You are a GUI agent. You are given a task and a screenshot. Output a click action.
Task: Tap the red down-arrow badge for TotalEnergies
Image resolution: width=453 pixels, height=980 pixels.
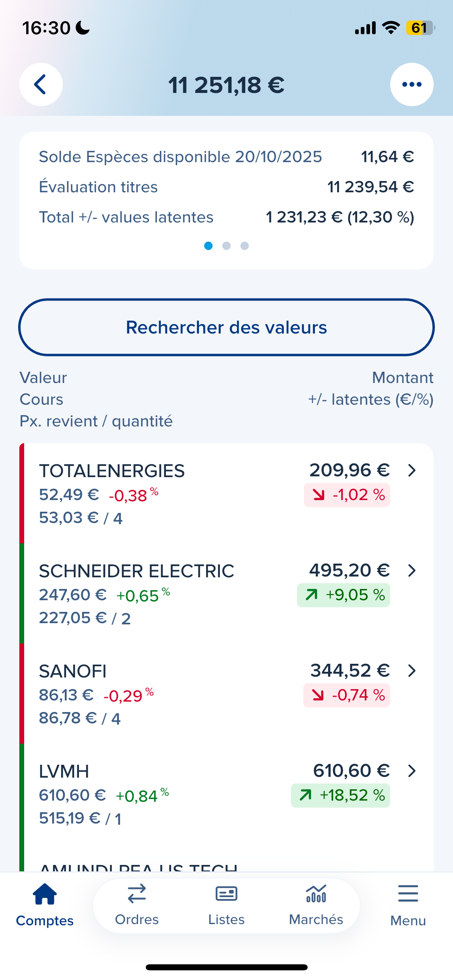[x=347, y=495]
